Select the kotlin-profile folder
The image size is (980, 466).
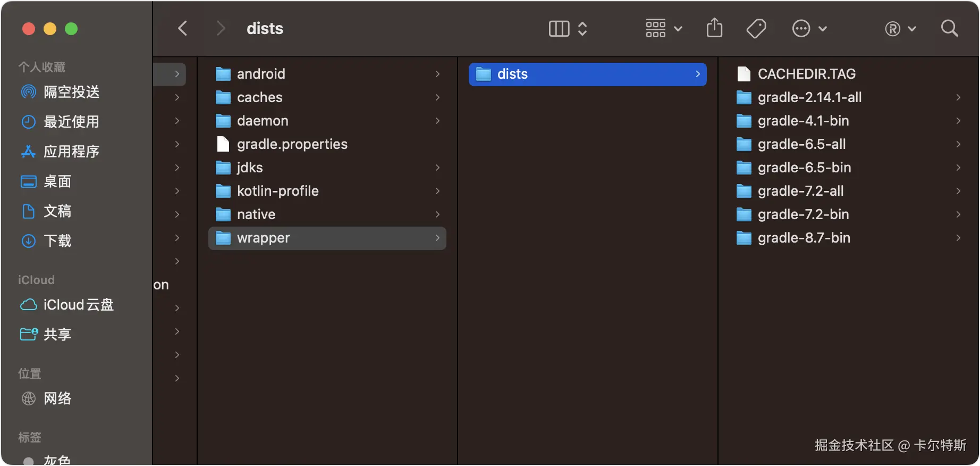coord(277,191)
